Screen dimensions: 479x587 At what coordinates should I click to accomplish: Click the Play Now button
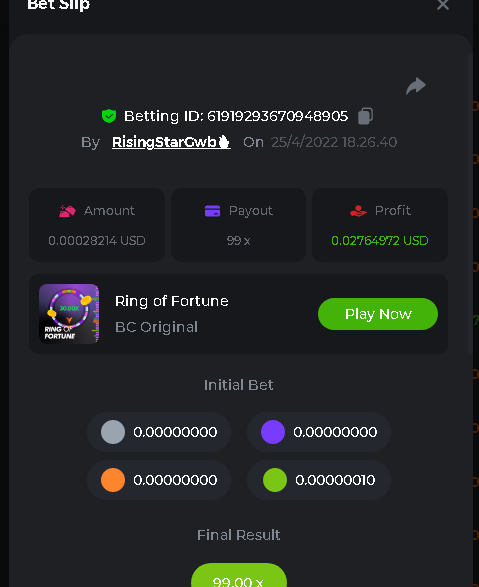378,314
